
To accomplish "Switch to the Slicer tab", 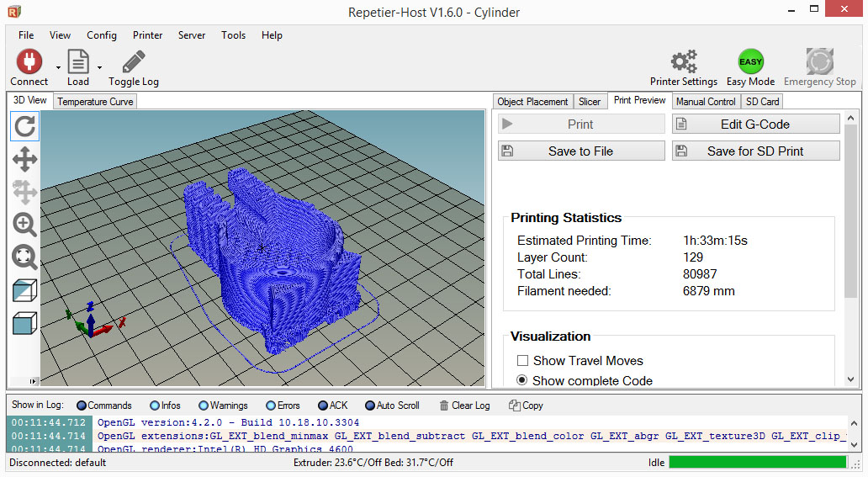I will pyautogui.click(x=590, y=102).
